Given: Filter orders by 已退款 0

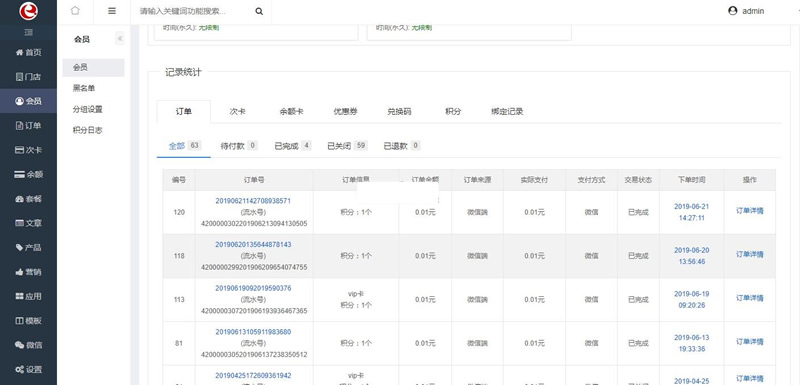Looking at the screenshot, I should coord(402,146).
